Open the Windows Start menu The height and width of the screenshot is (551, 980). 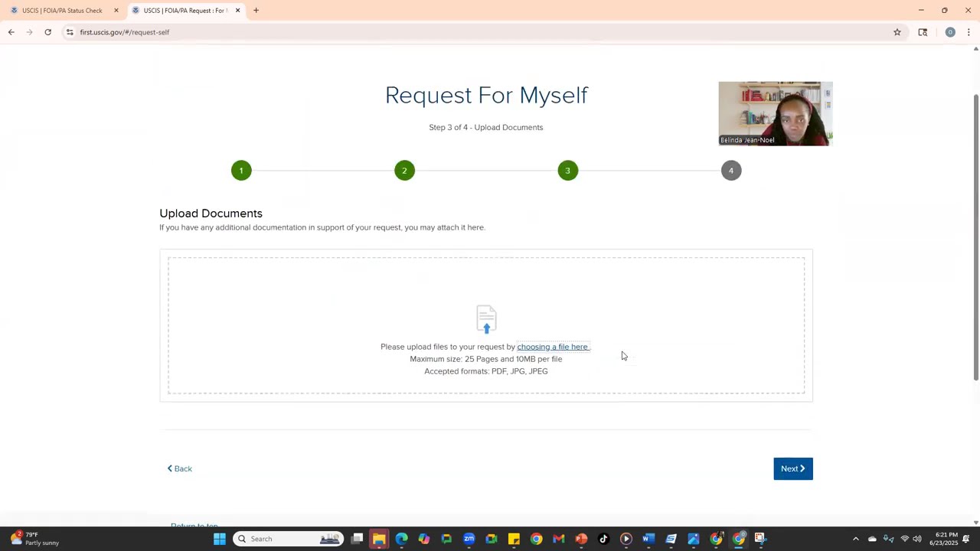tap(220, 539)
